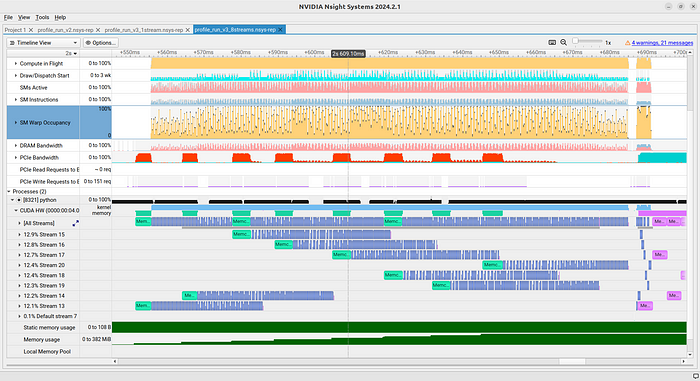The width and height of the screenshot is (700, 381).
Task: Open the Help menu
Action: pos(60,17)
